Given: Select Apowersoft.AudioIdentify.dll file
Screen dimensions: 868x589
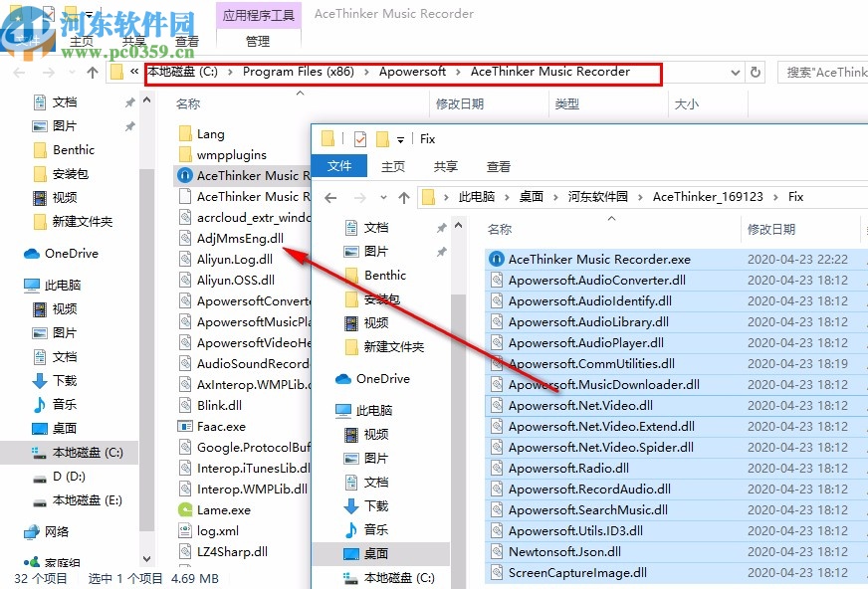Looking at the screenshot, I should pyautogui.click(x=590, y=301).
